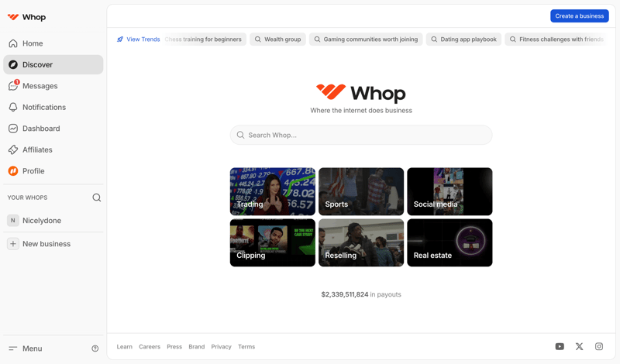Viewport: 620px width, 364px height.
Task: Click the $2,339,511,824 in payouts text
Action: coord(361,294)
